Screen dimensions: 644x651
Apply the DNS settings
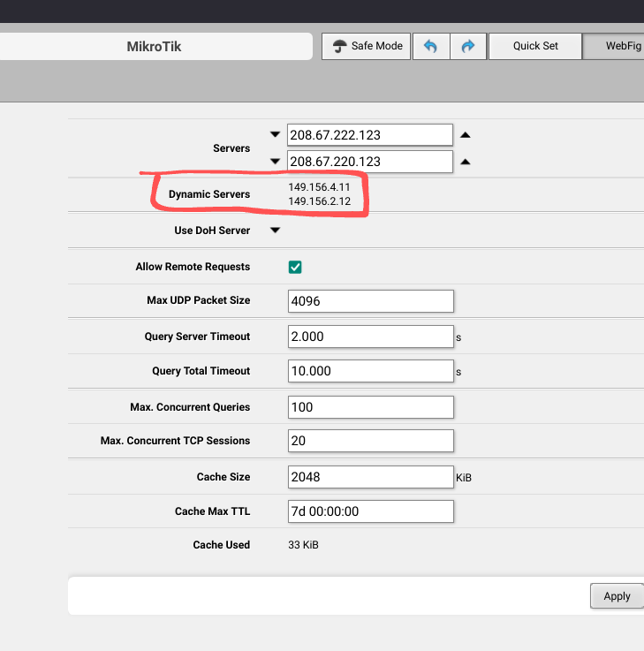(x=617, y=595)
